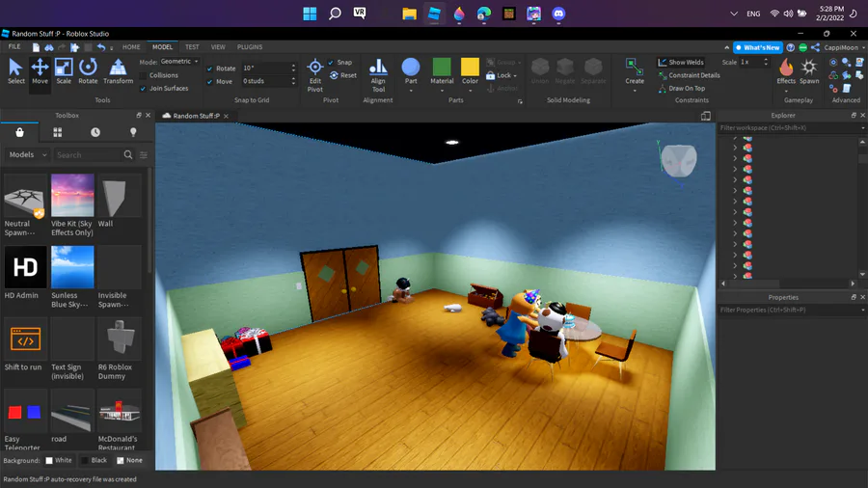Disable the Join Surfaces checkbox

pyautogui.click(x=144, y=89)
